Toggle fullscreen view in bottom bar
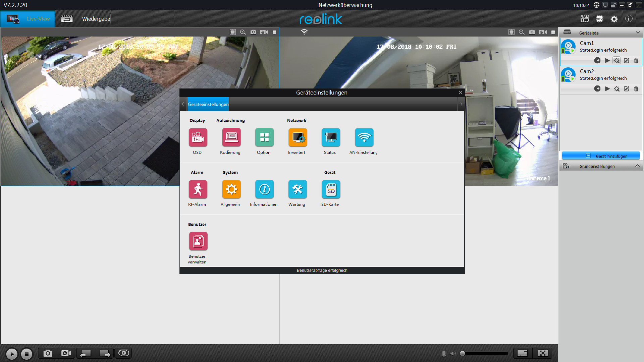This screenshot has height=362, width=644. tap(542, 353)
